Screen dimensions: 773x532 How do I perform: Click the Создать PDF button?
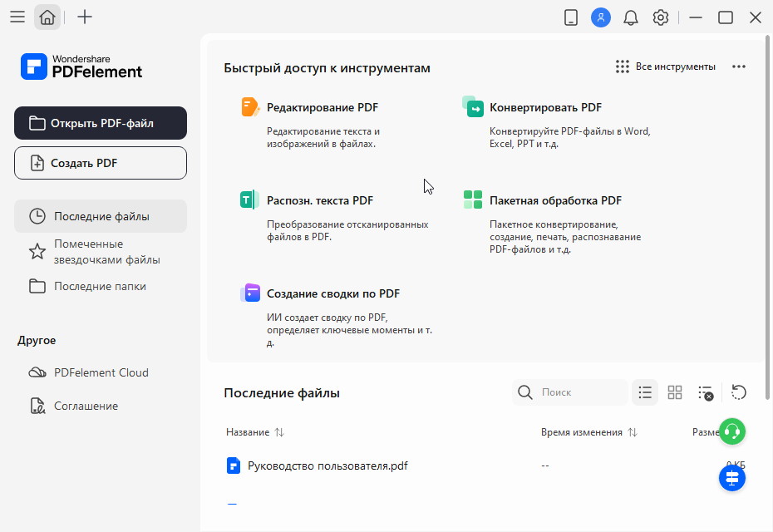point(101,163)
